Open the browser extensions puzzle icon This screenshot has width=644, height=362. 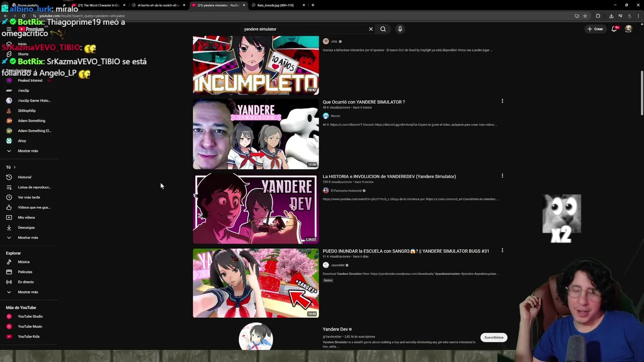[598, 16]
